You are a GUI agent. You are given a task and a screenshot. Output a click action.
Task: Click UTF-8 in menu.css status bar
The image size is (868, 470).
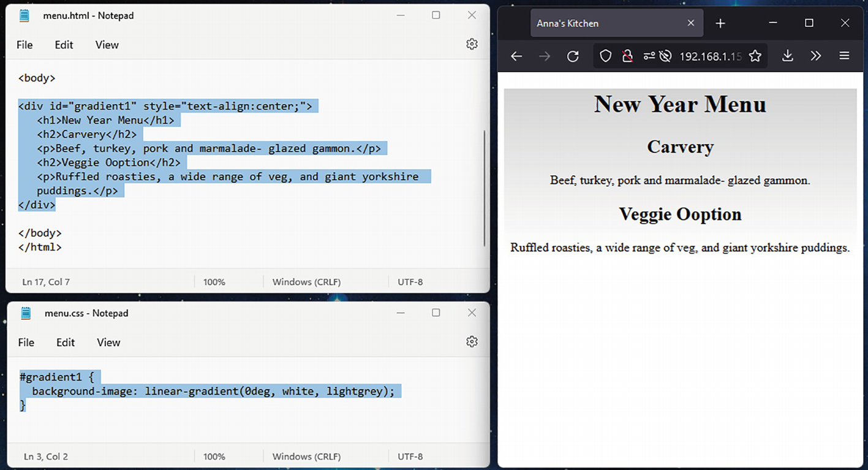click(410, 457)
